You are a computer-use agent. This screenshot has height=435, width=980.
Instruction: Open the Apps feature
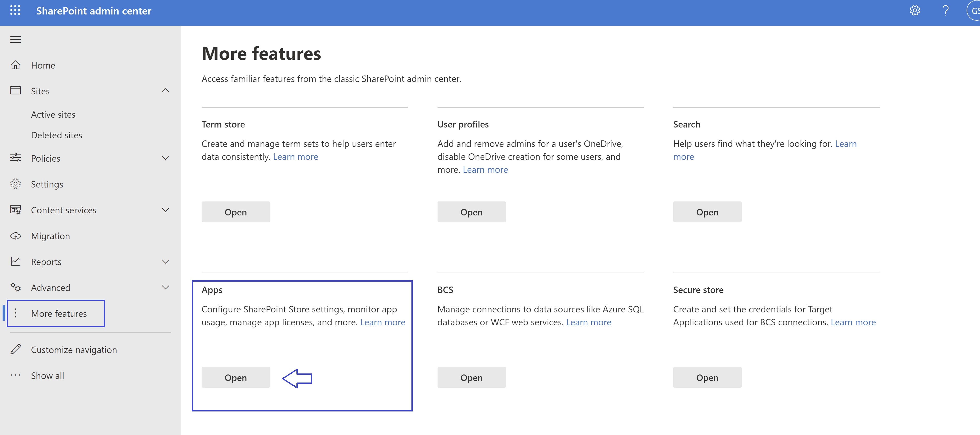pyautogui.click(x=235, y=378)
